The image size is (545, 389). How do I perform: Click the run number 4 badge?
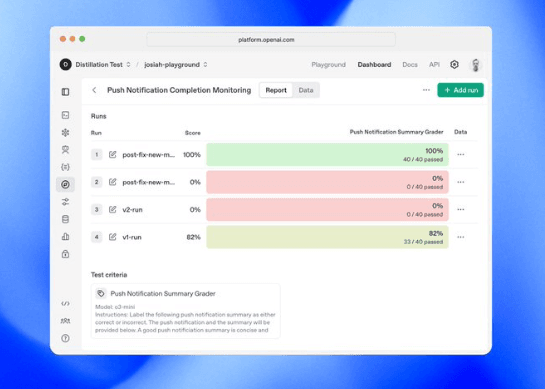tap(97, 237)
